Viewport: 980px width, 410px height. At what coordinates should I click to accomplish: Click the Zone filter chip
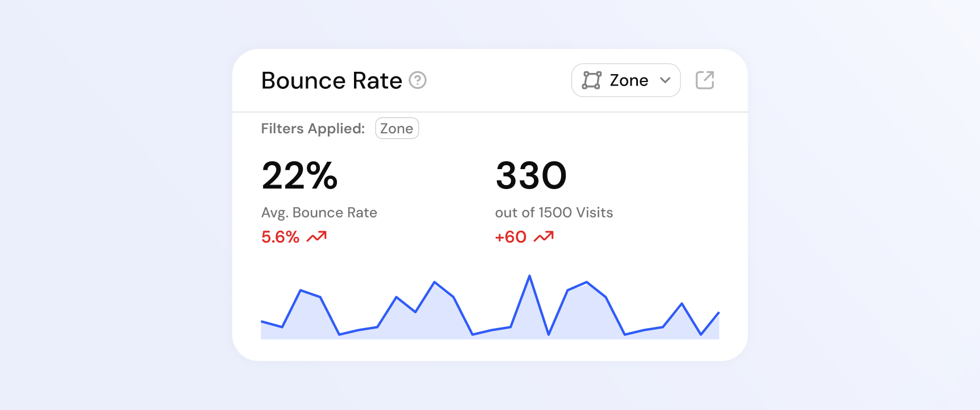(397, 128)
